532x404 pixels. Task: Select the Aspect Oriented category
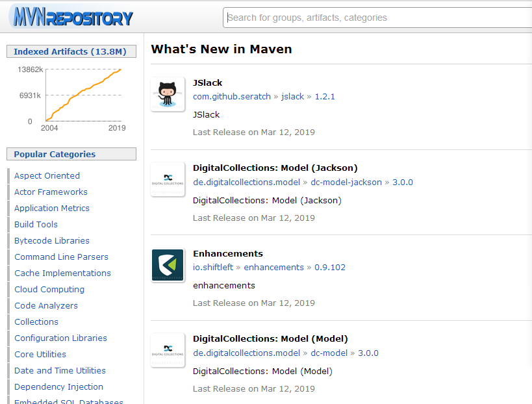click(47, 175)
